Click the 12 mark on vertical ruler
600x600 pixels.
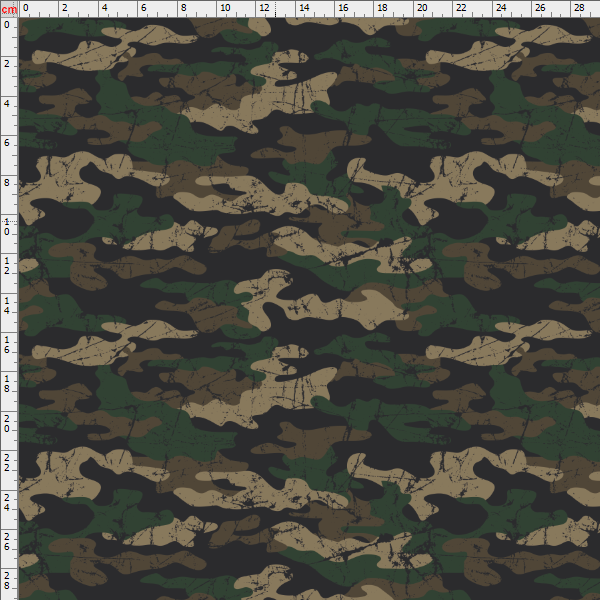tap(7, 266)
